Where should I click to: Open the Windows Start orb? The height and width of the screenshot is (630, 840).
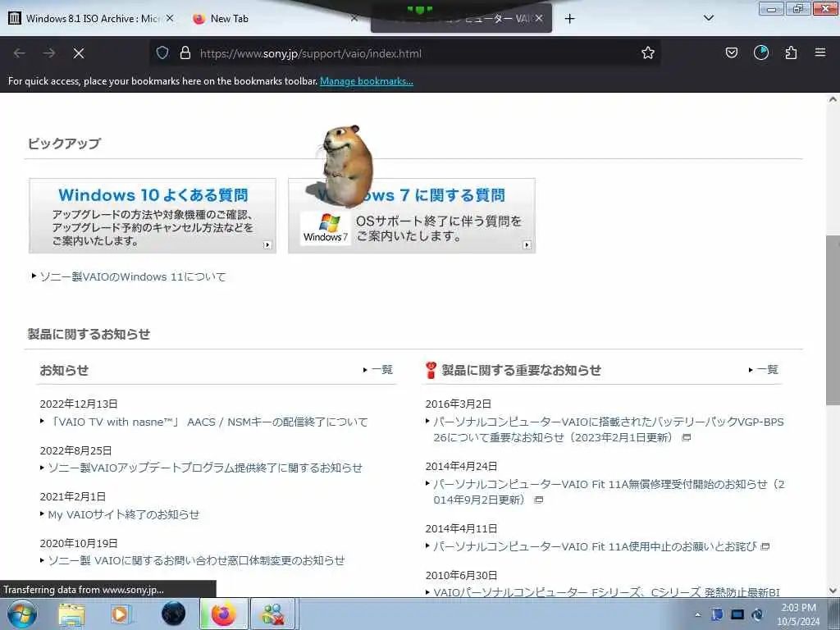click(x=21, y=614)
